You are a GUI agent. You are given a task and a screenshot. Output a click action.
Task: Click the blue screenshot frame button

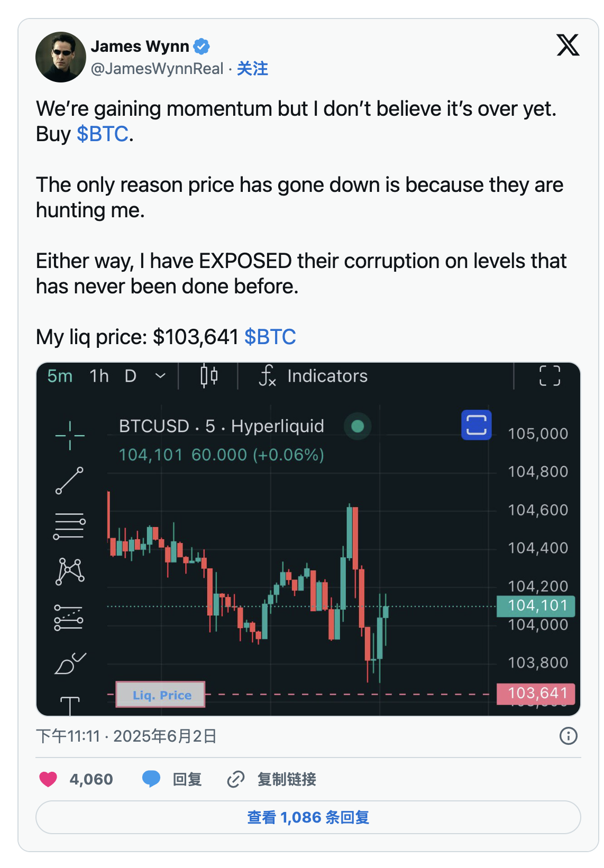click(476, 425)
